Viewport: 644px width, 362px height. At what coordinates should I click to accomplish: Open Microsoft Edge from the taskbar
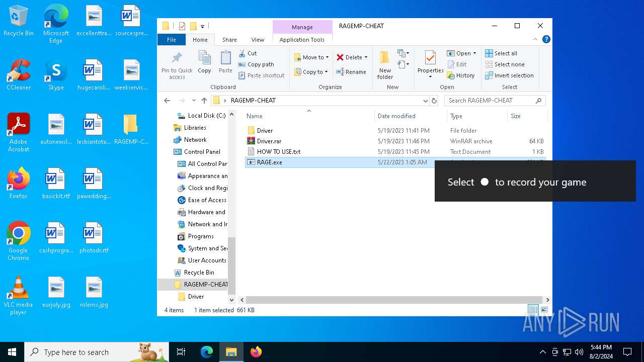(x=207, y=352)
